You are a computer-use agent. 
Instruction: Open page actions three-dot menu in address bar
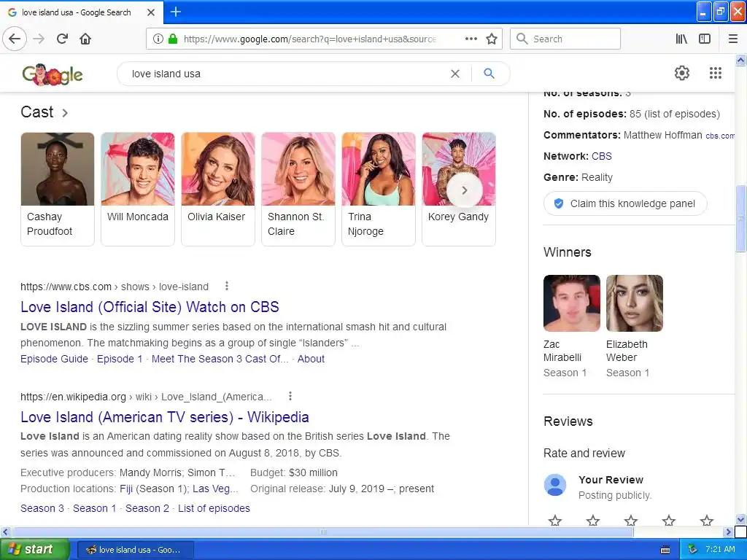pyautogui.click(x=471, y=39)
